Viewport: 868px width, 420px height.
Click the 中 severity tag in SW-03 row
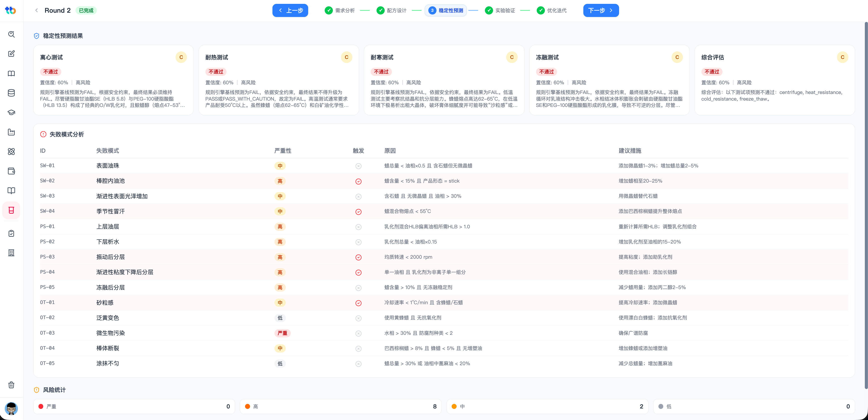coord(280,196)
